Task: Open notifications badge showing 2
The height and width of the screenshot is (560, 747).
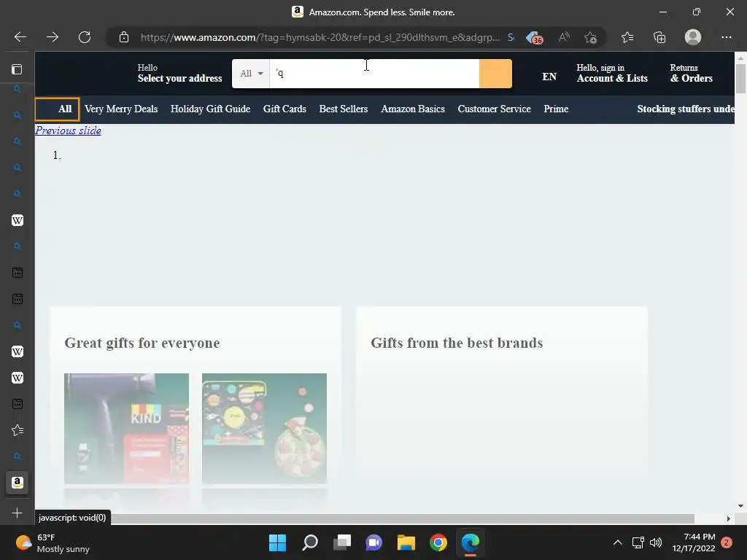Action: tap(727, 542)
